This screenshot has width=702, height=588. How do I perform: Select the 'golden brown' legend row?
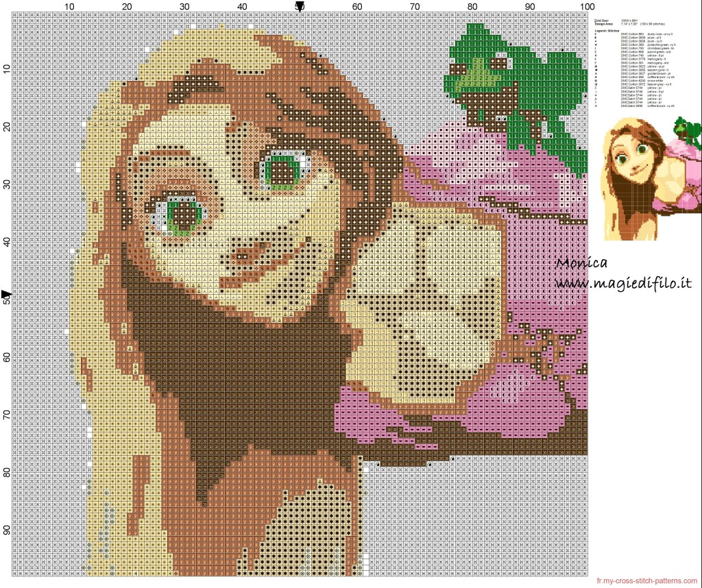[x=633, y=74]
